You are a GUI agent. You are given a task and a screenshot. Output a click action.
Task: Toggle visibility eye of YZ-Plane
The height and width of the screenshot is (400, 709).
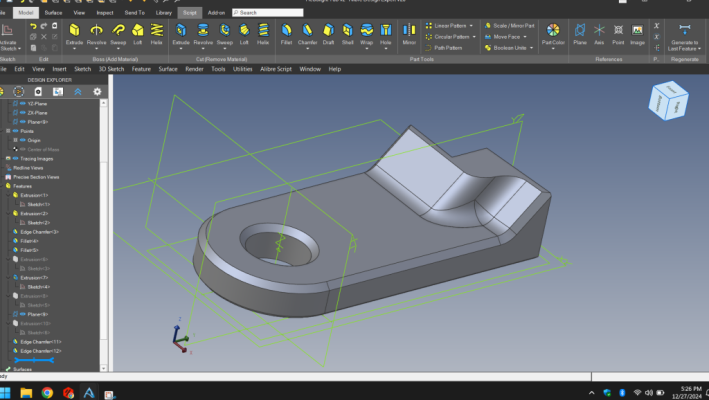23,104
